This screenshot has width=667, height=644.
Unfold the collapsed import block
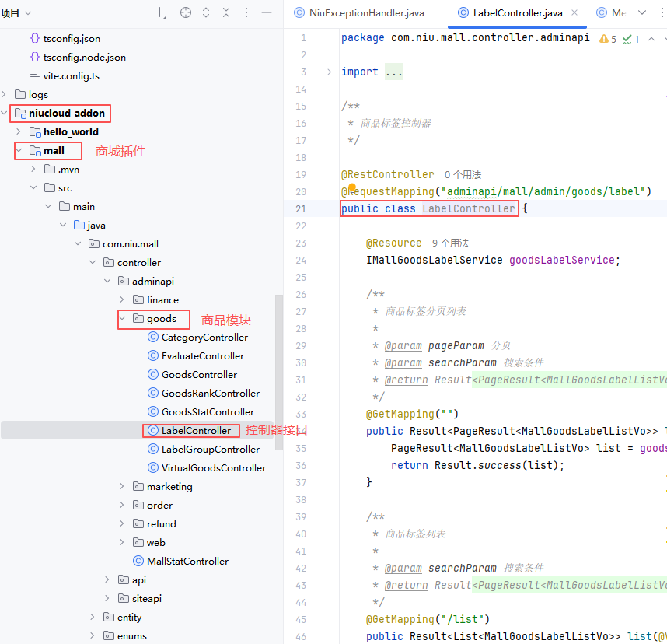329,72
